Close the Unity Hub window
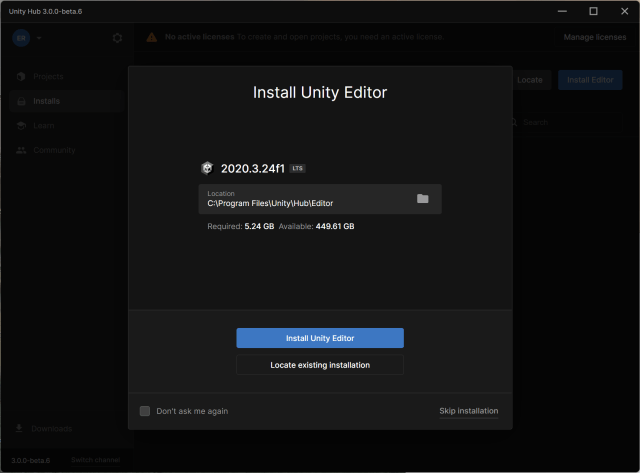Image resolution: width=640 pixels, height=473 pixels. (624, 11)
